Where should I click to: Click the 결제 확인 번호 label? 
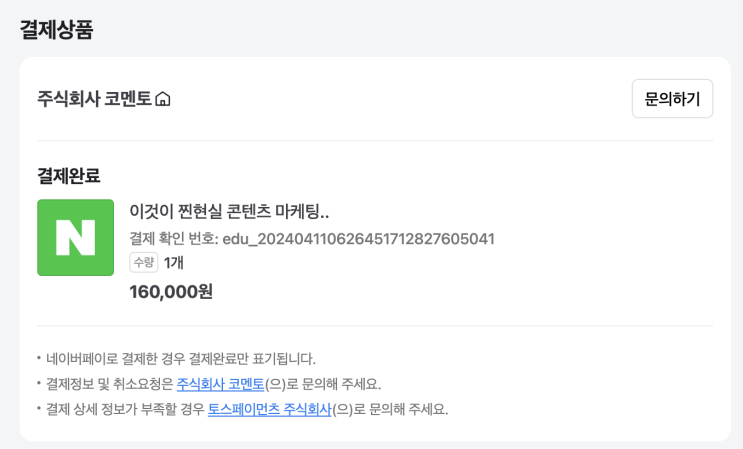click(x=173, y=238)
